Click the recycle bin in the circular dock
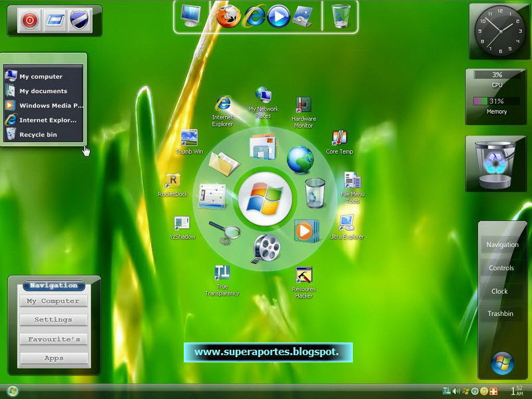Screen dimensions: 532x399 (x=315, y=193)
